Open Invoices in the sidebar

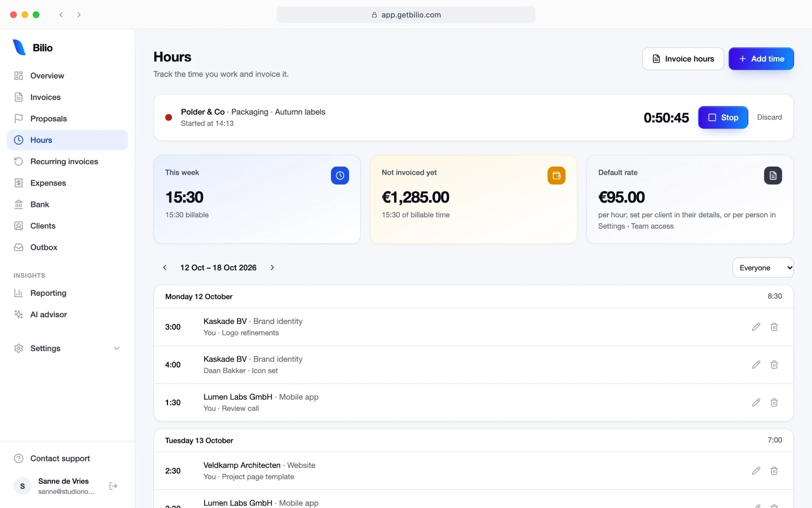pos(67,97)
